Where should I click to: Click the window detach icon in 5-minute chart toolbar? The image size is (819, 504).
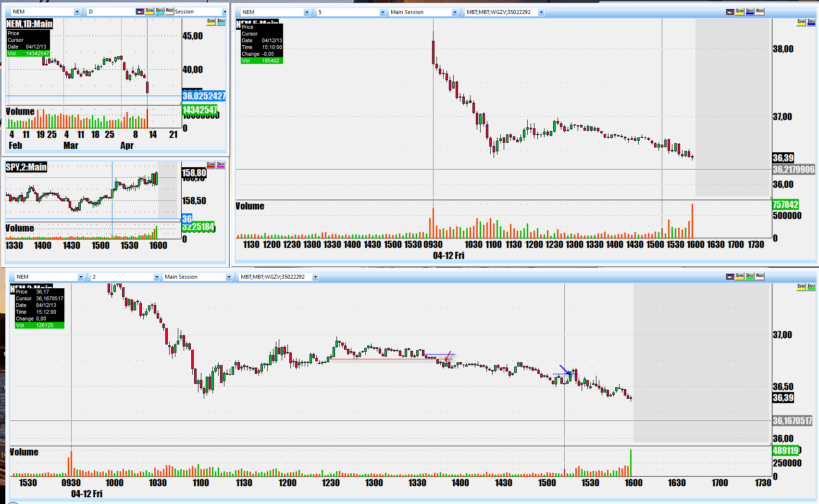(x=730, y=12)
